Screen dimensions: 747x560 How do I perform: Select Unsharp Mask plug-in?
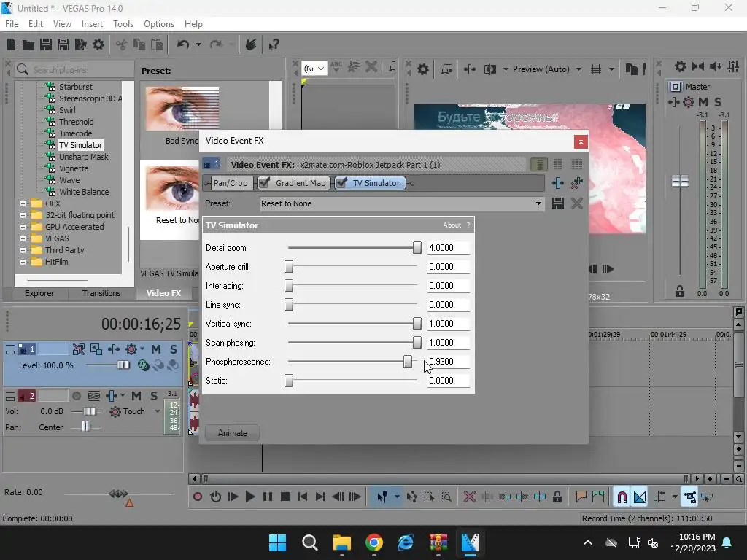(x=83, y=157)
